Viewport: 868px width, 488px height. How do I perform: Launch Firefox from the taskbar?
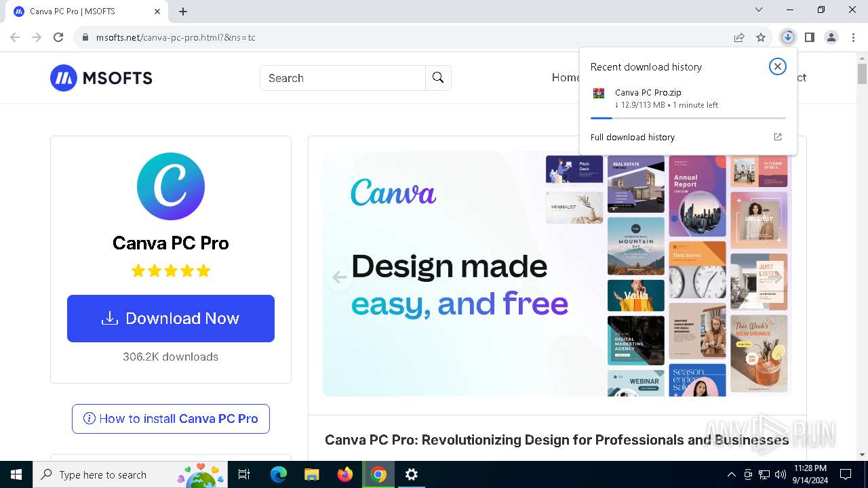pos(345,474)
